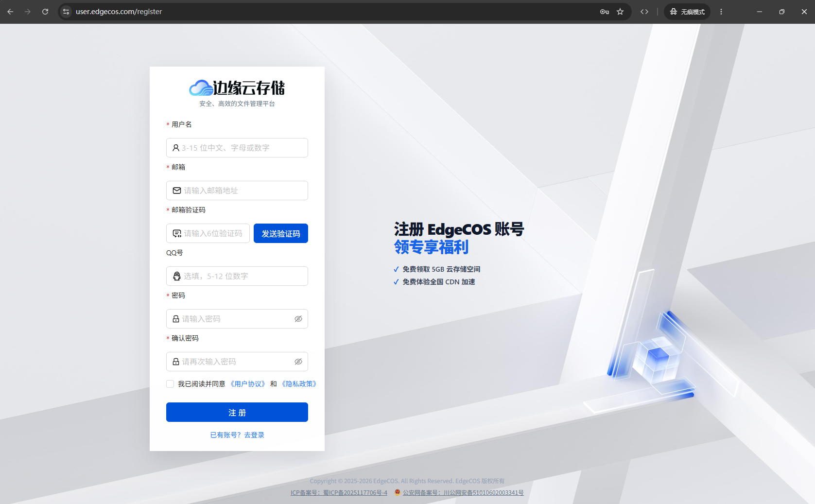Click the text 免费体验全国 CDN 加速
The width and height of the screenshot is (815, 504).
tap(438, 282)
